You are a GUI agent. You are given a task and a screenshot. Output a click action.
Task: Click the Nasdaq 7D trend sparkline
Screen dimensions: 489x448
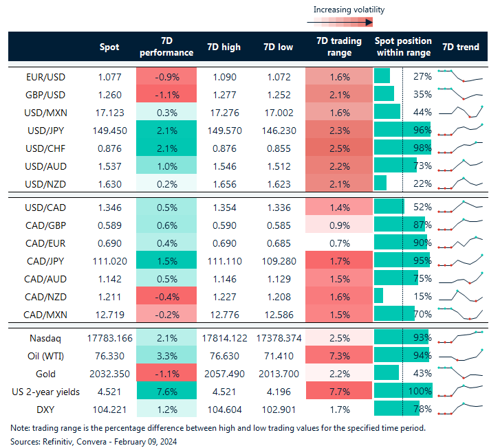click(x=460, y=337)
